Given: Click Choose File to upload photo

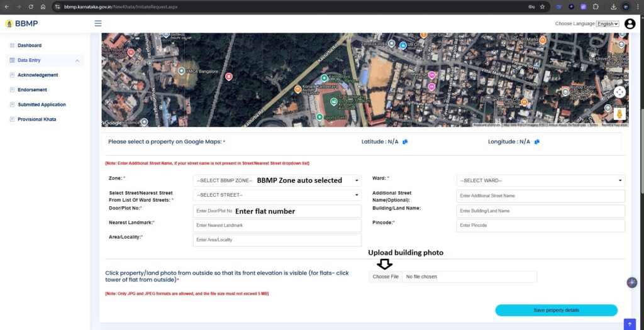Looking at the screenshot, I should [x=386, y=277].
